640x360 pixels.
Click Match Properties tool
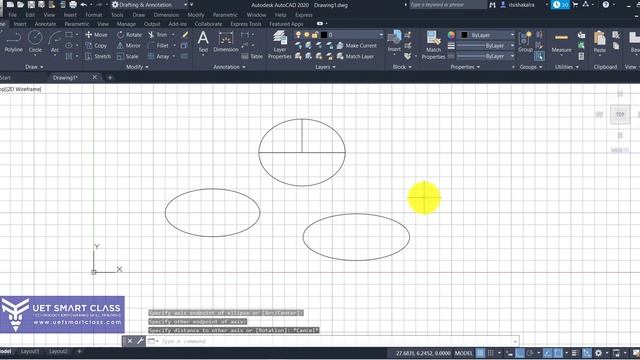[x=433, y=45]
